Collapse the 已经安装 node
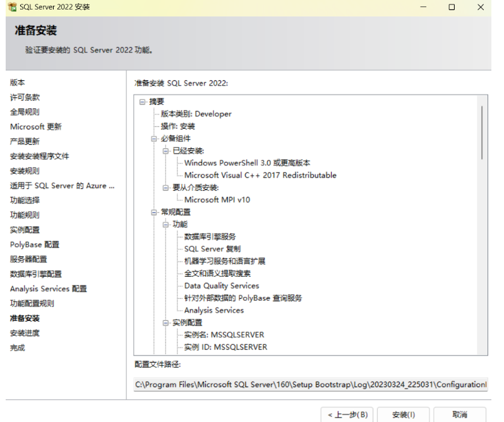The height and width of the screenshot is (422, 504). 166,151
